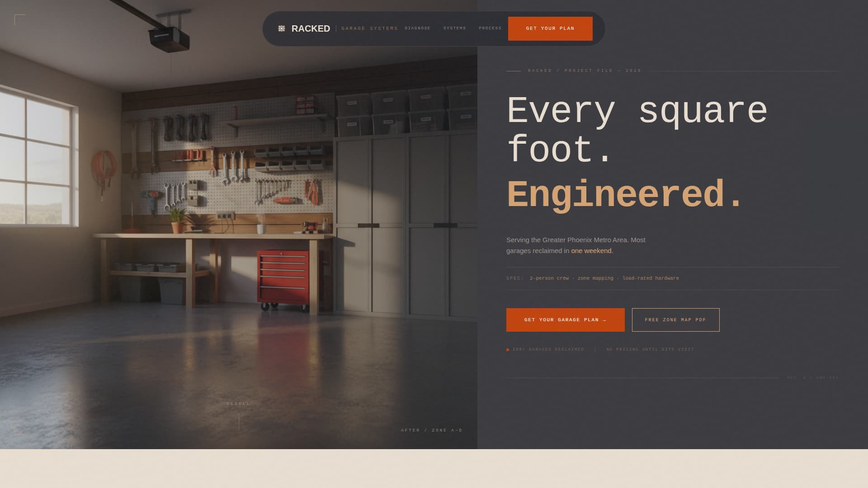Click the SPEC line listing 2-person crew
Screen dimensions: 868x488
(592, 278)
